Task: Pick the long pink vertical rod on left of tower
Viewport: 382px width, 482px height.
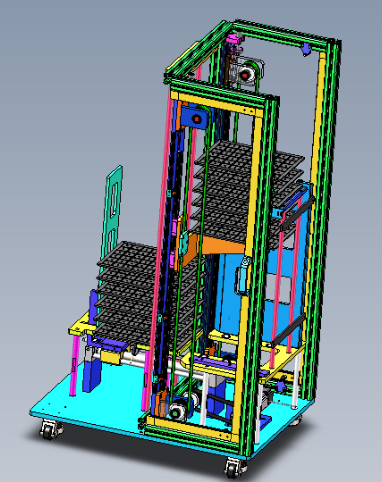Action: point(160,247)
